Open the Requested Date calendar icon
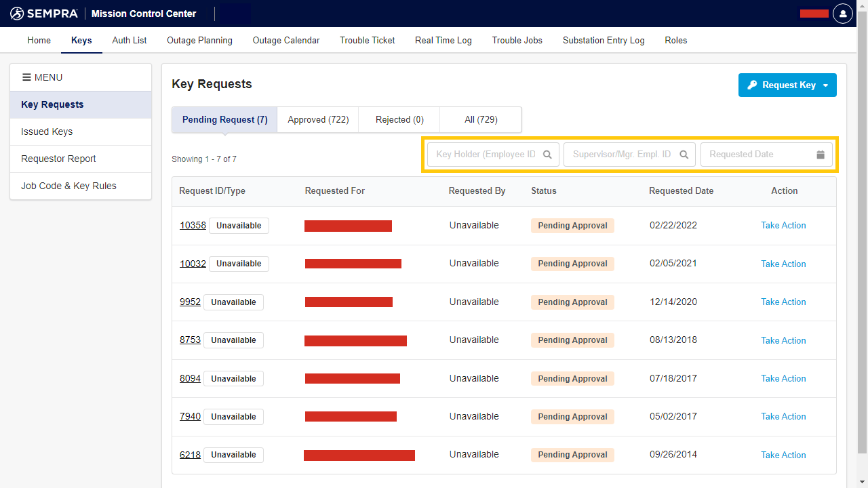Image resolution: width=868 pixels, height=488 pixels. tap(820, 155)
